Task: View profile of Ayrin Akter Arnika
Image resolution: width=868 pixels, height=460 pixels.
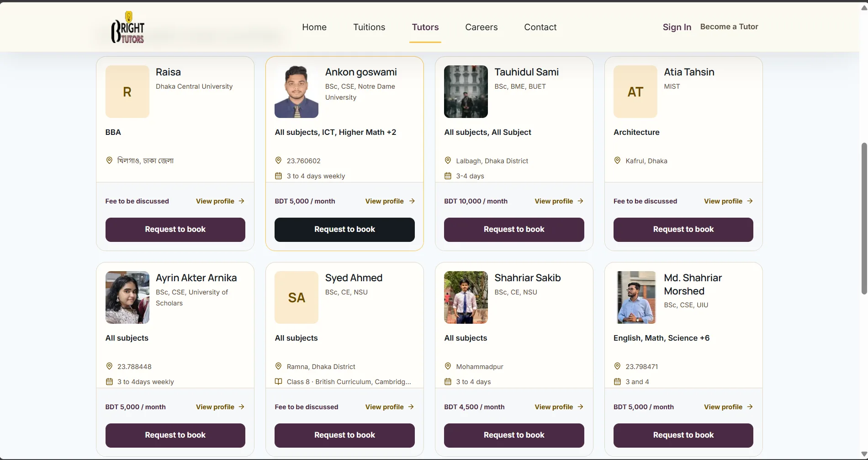Action: (220, 407)
